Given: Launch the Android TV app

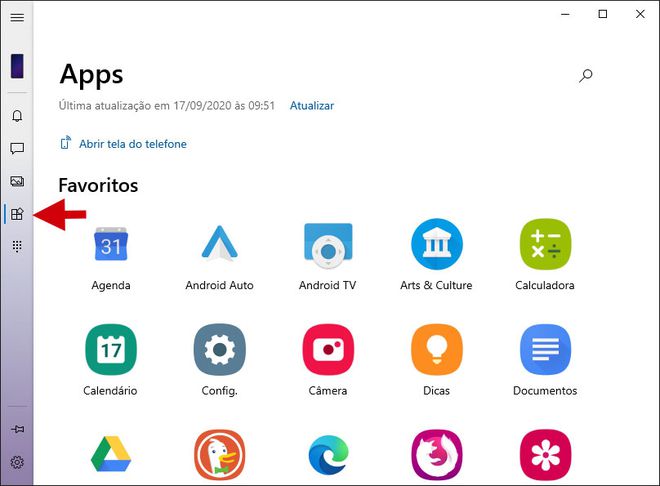Looking at the screenshot, I should tap(328, 246).
